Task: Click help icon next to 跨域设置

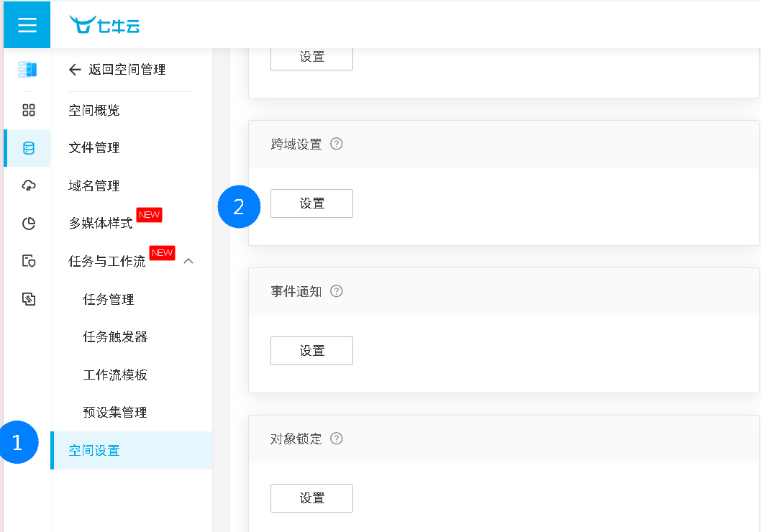Action: pyautogui.click(x=336, y=144)
